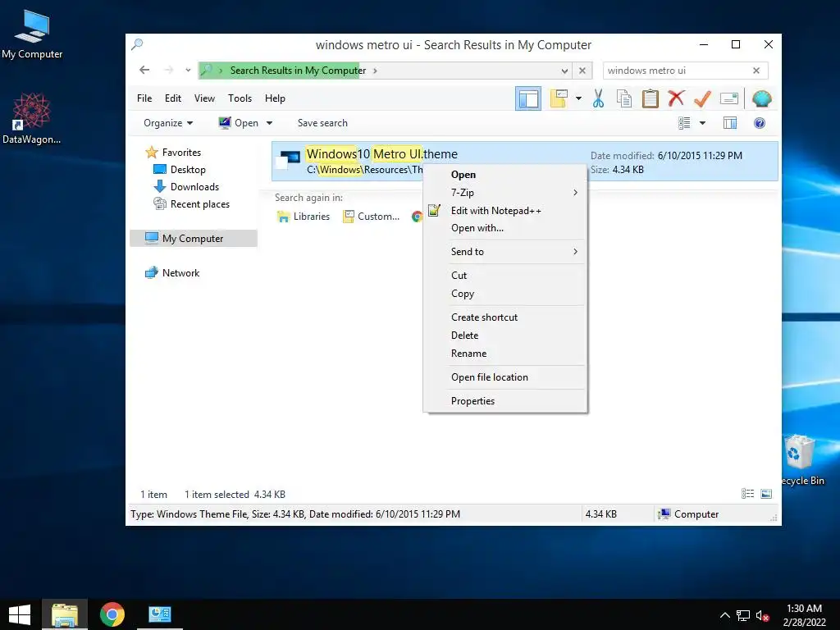Open recent locations dropdown near navigation arrows

click(x=188, y=71)
